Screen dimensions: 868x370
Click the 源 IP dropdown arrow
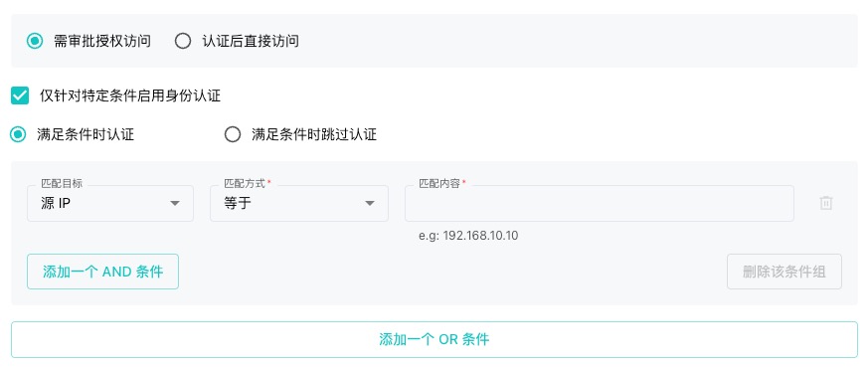(175, 203)
